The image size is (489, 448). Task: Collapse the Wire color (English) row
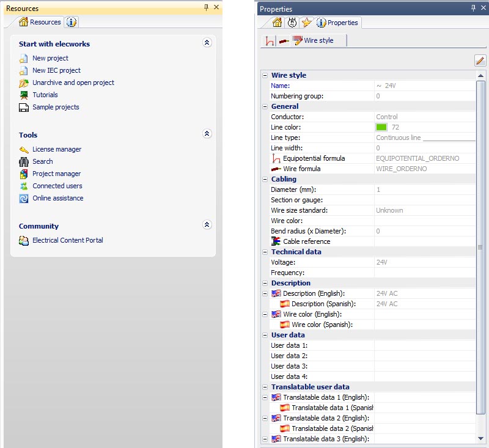click(x=265, y=314)
